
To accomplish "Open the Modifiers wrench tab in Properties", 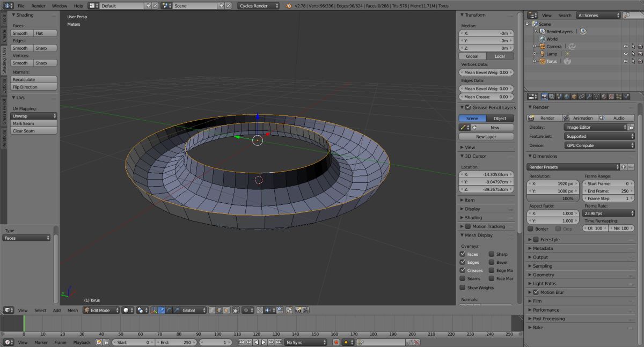I will [x=589, y=97].
